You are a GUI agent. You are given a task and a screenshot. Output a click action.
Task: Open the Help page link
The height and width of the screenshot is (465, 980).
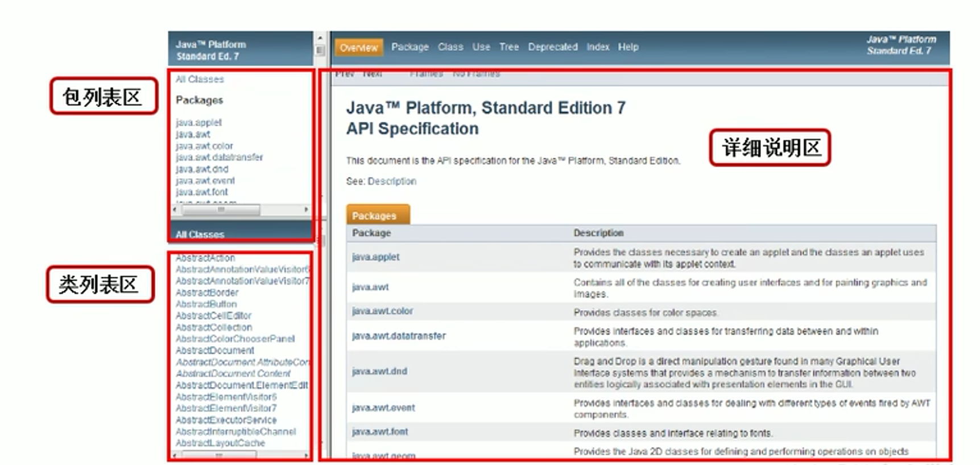pos(628,47)
